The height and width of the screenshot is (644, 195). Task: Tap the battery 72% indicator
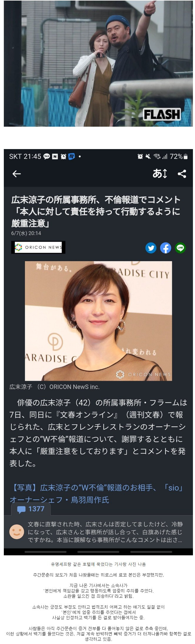point(179,156)
